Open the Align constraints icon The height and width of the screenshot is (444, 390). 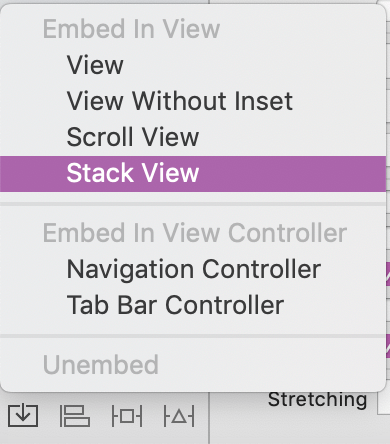click(x=75, y=416)
